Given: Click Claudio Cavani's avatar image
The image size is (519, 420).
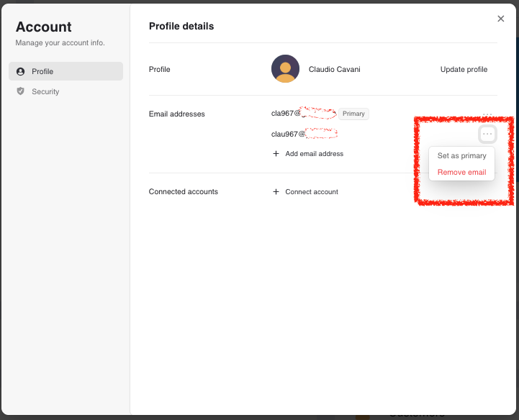Looking at the screenshot, I should click(x=285, y=69).
